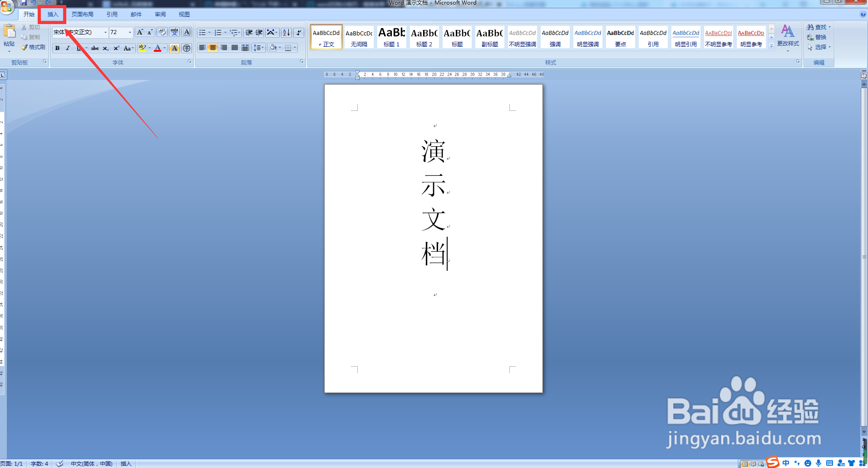868x468 pixels.
Task: Switch to 邮件 tab
Action: (136, 15)
